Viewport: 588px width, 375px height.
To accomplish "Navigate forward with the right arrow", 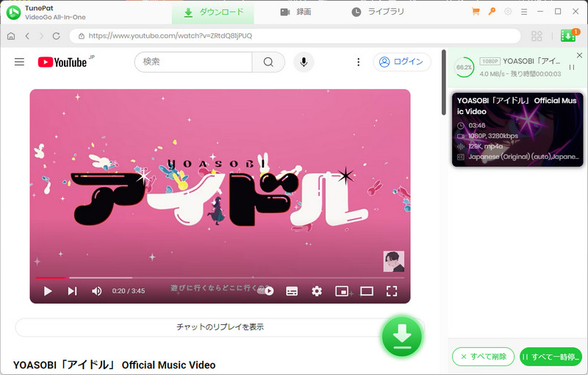I will [41, 36].
